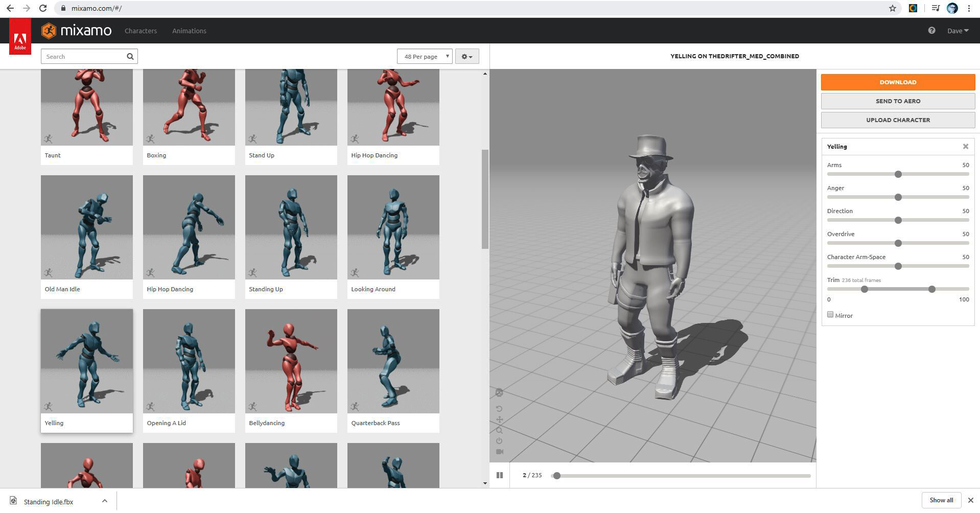Viewport: 980px width, 513px height.
Task: Open the Dave account dropdown
Action: click(956, 31)
